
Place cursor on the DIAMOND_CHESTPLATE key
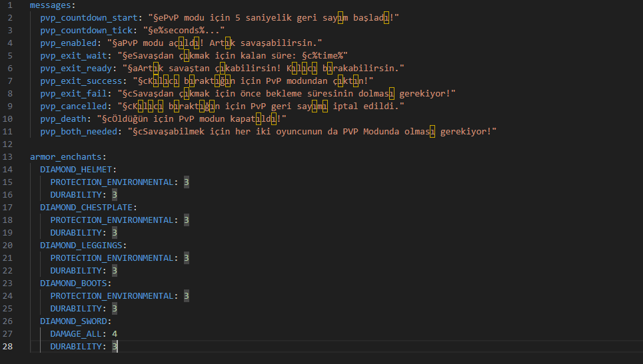coord(86,207)
